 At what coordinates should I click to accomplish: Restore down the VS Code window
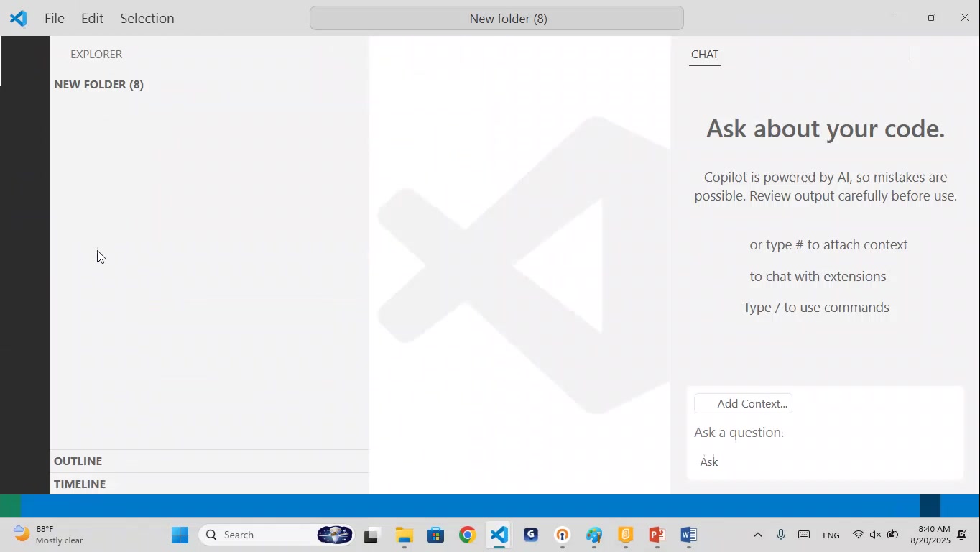click(931, 17)
